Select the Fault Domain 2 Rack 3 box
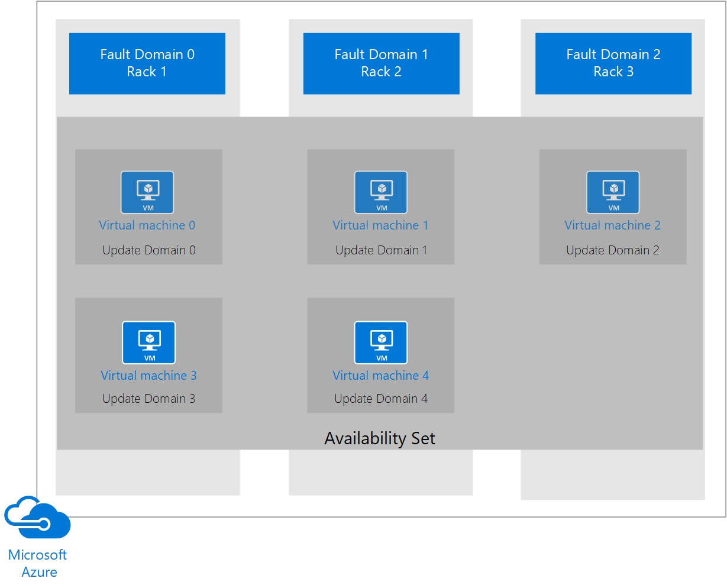This screenshot has height=588, width=727. click(x=613, y=63)
